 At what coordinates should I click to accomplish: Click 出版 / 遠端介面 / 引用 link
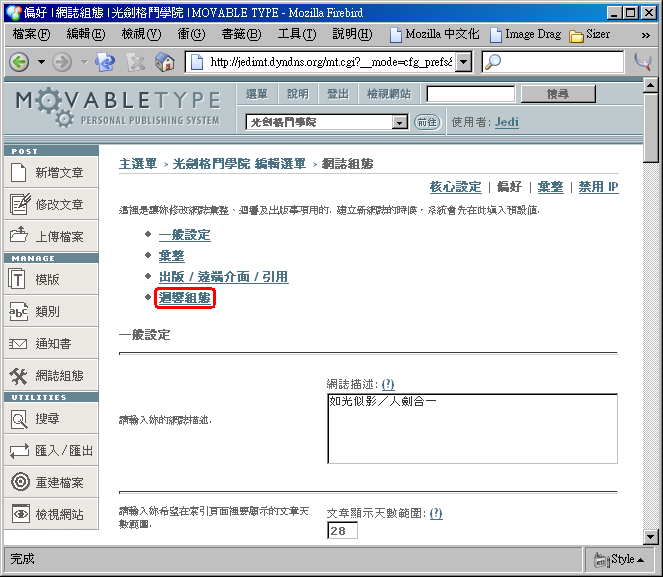[224, 277]
